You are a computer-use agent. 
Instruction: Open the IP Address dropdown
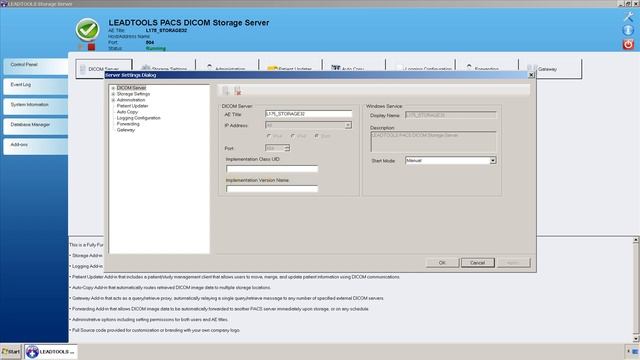pyautogui.click(x=348, y=125)
